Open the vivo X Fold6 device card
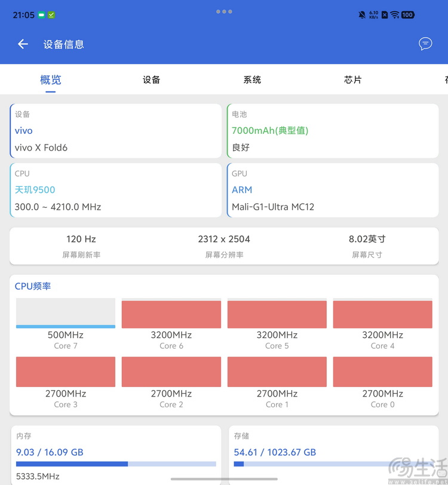Image resolution: width=448 pixels, height=485 pixels. (116, 131)
